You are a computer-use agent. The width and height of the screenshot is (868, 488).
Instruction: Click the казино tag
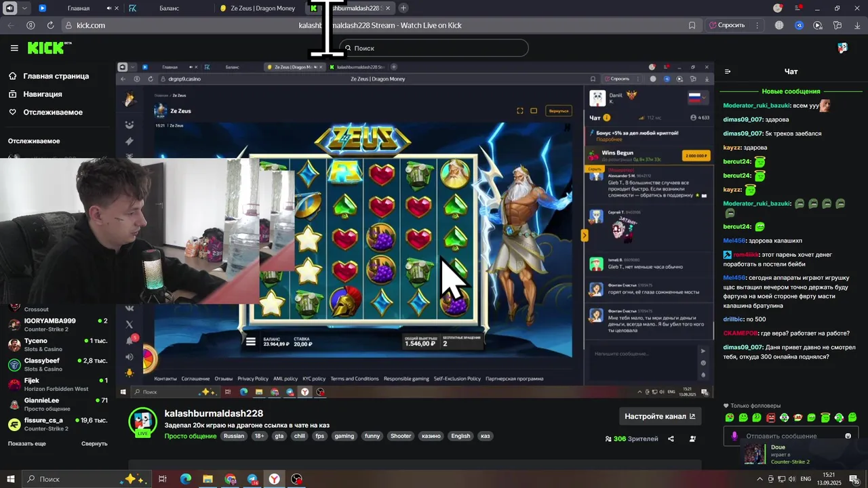[x=431, y=436]
